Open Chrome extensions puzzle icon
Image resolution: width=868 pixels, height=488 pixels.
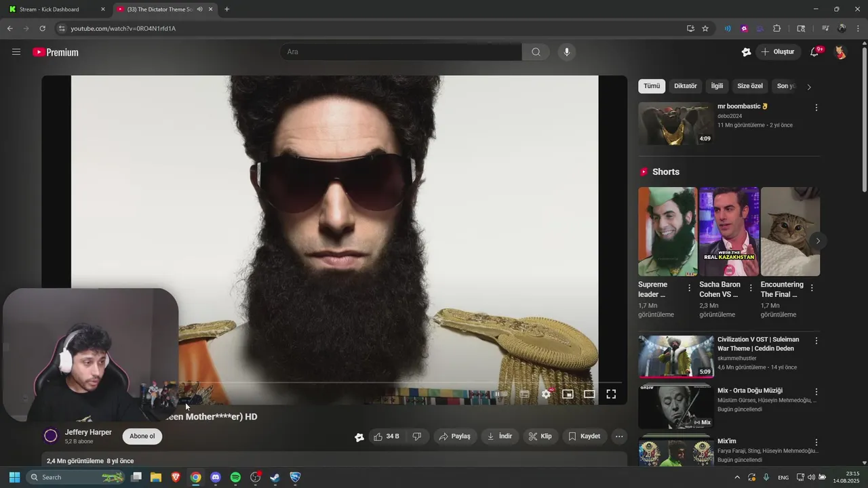777,28
